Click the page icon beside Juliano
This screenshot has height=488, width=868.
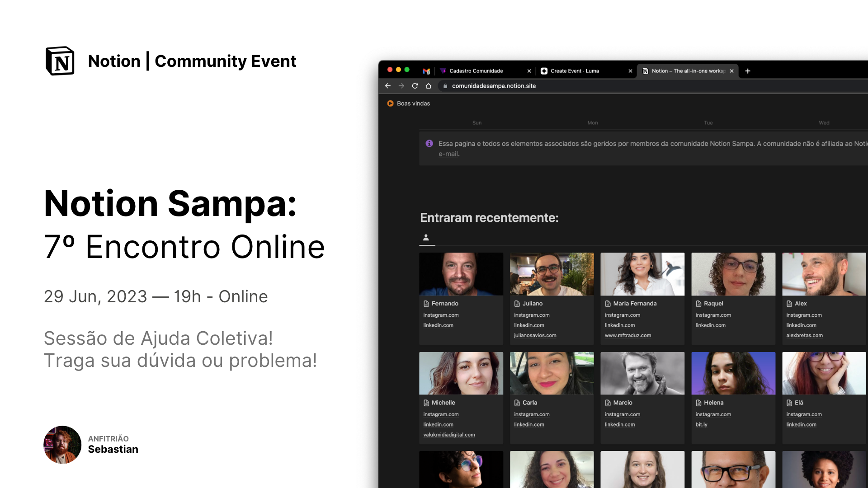[517, 304]
